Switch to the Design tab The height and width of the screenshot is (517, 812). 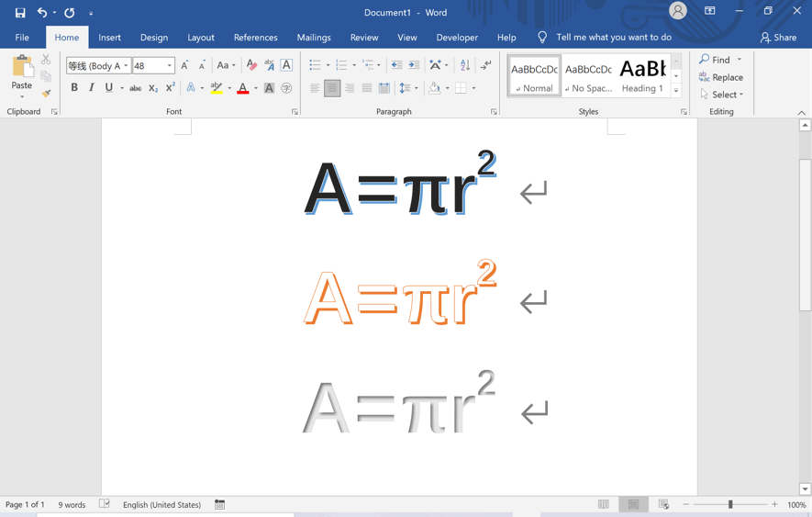tap(154, 38)
